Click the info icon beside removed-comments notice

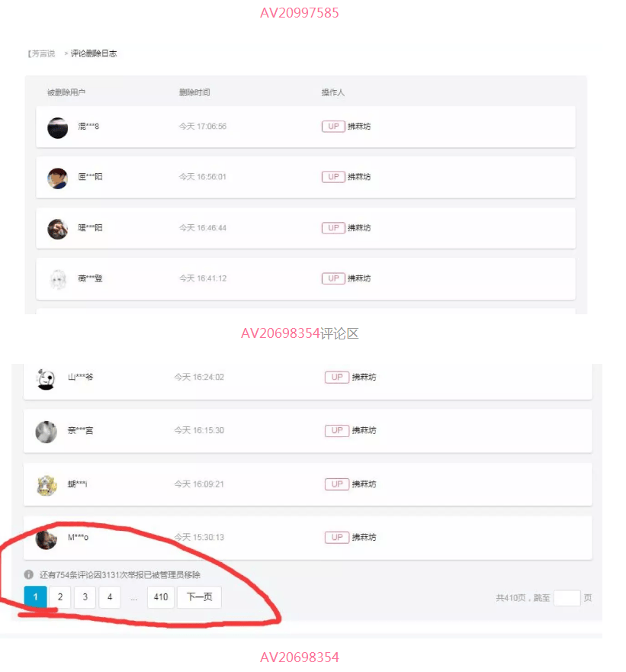(29, 574)
